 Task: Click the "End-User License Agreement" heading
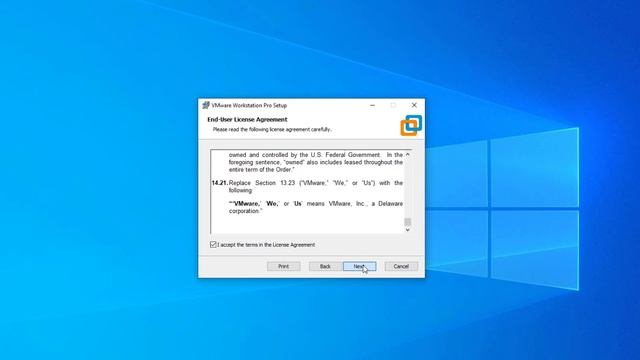point(247,120)
